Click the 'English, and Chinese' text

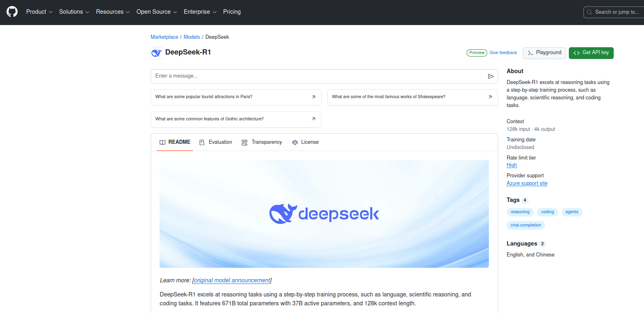(530, 255)
